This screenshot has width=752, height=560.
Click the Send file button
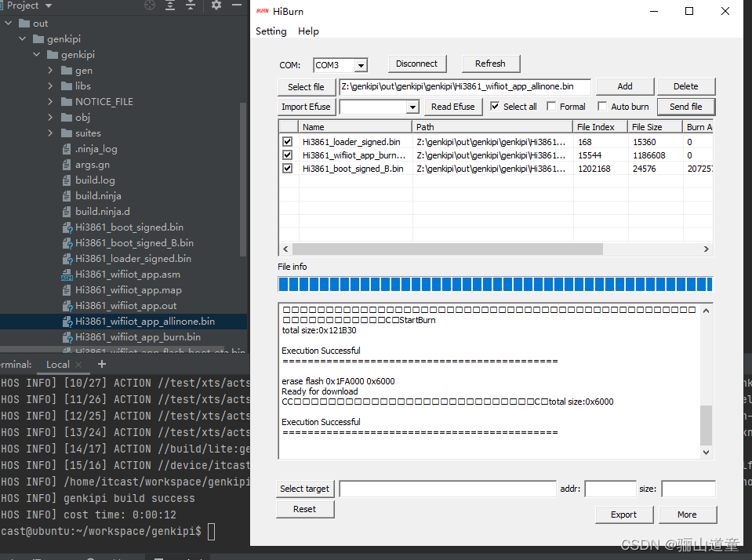pyautogui.click(x=686, y=107)
